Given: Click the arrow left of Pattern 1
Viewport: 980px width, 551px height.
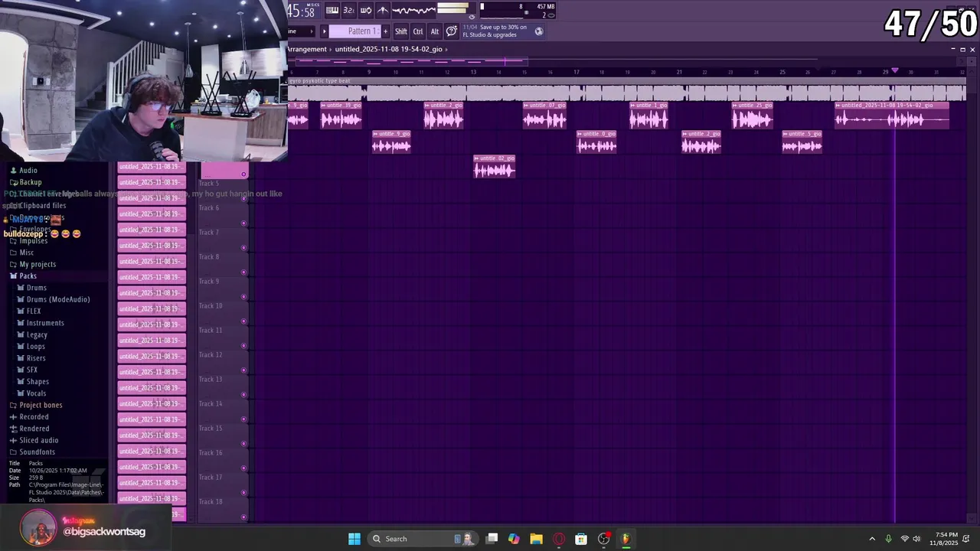Looking at the screenshot, I should click(x=324, y=31).
